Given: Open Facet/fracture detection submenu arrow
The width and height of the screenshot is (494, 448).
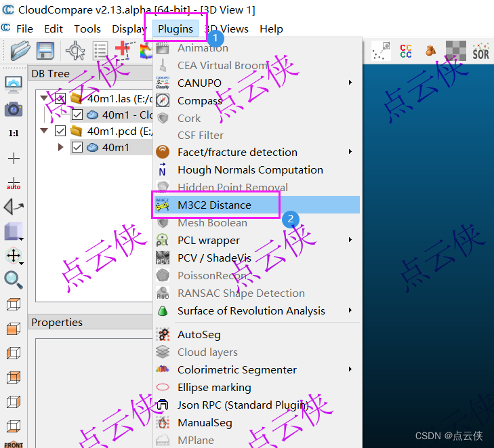Looking at the screenshot, I should pos(350,152).
